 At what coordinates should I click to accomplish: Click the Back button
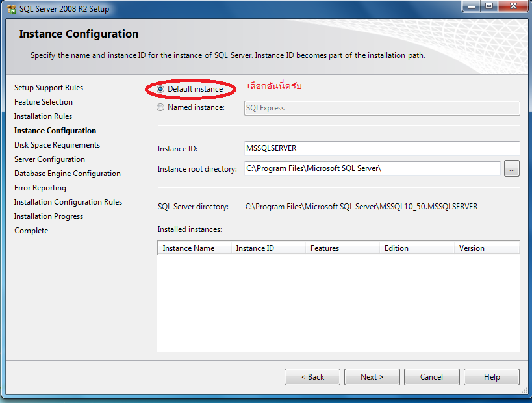click(x=312, y=377)
